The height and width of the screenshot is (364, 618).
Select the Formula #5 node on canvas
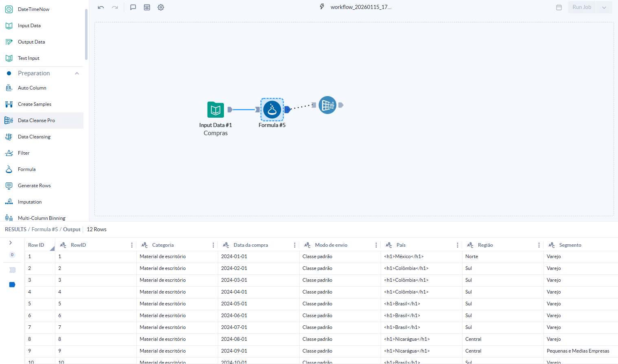pos(272,110)
